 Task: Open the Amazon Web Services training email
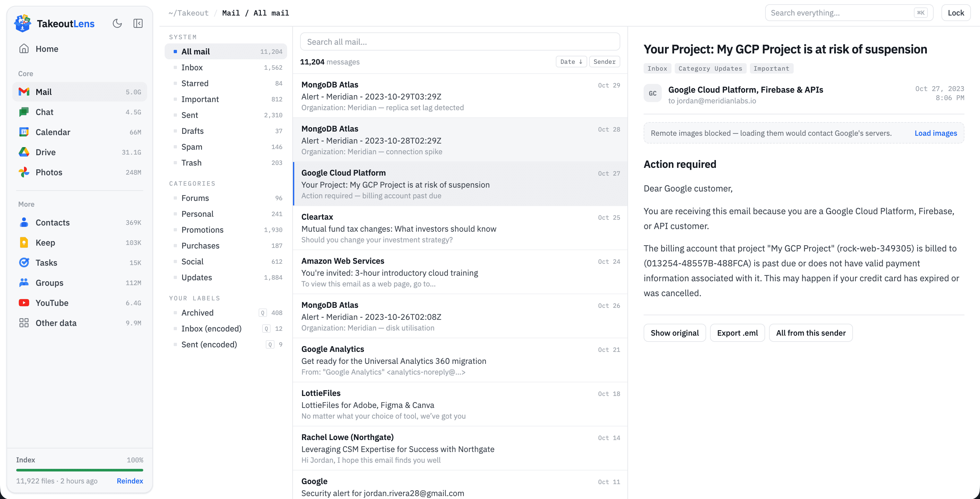coord(460,272)
